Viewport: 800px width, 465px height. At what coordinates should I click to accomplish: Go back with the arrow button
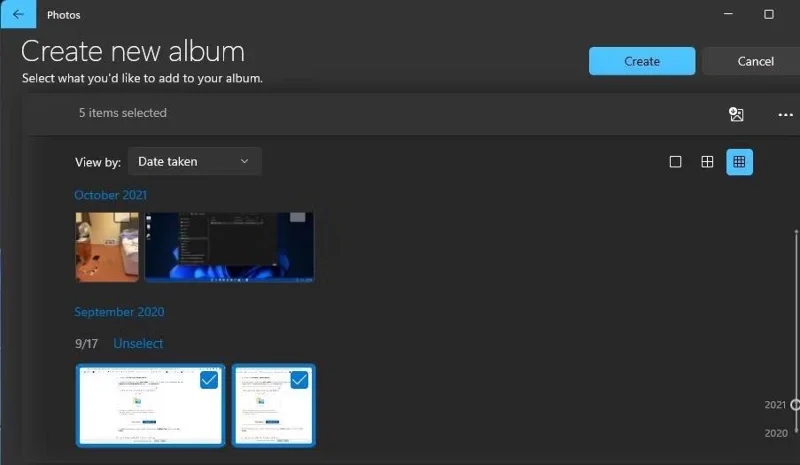(18, 14)
